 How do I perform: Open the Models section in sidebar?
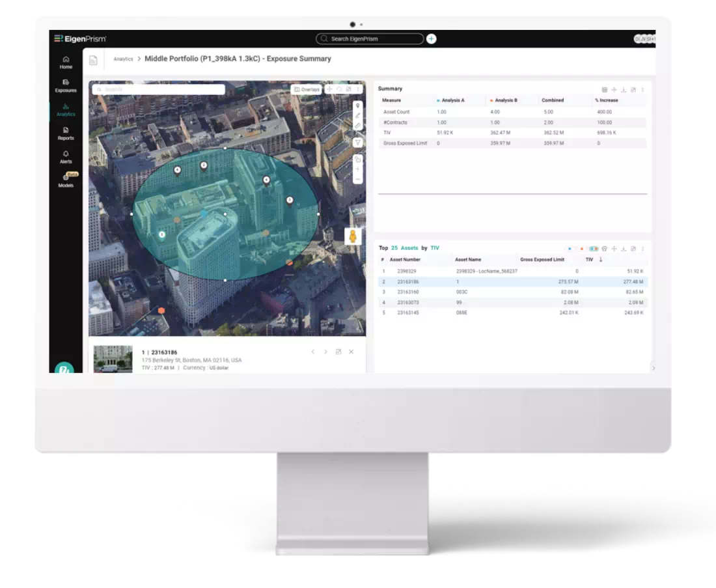tap(66, 180)
